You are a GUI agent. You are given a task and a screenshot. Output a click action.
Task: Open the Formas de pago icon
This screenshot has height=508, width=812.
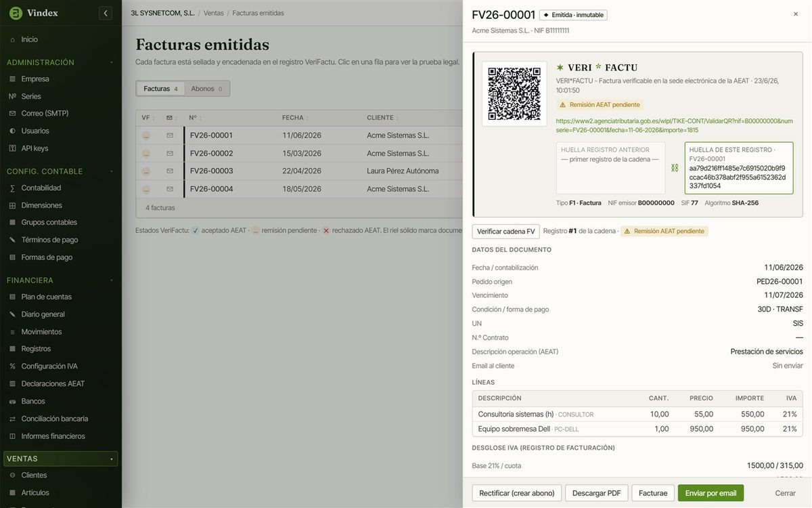(x=12, y=257)
